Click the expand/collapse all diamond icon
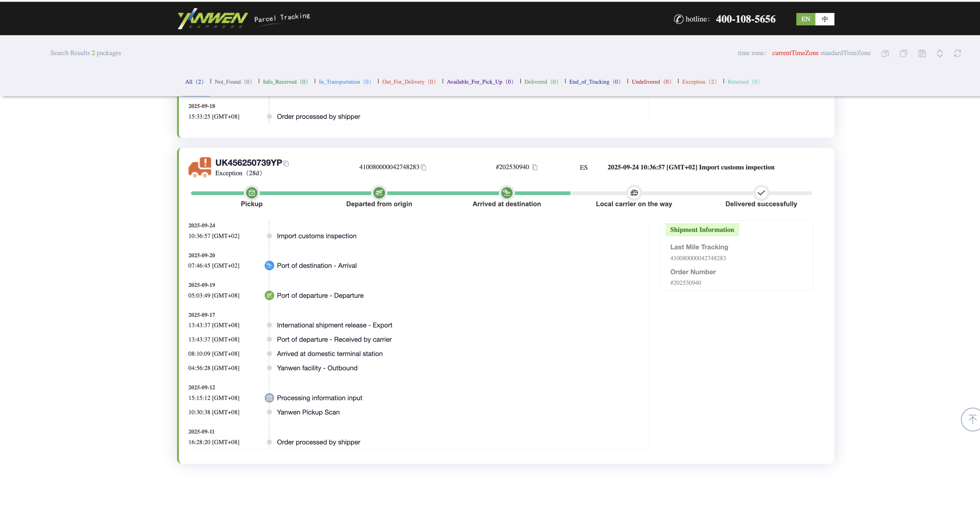Screen dimensions: 980x509 pyautogui.click(x=939, y=53)
